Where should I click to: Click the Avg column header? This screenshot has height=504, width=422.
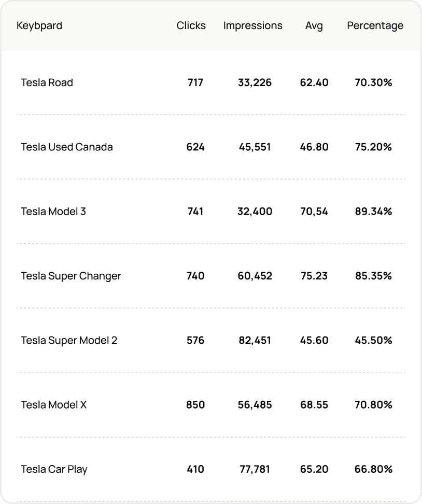314,25
